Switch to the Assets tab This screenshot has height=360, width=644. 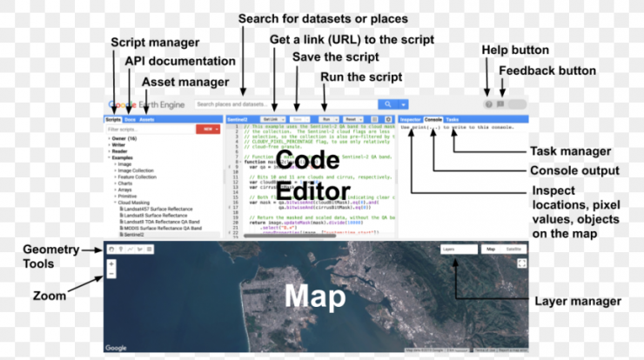point(146,119)
